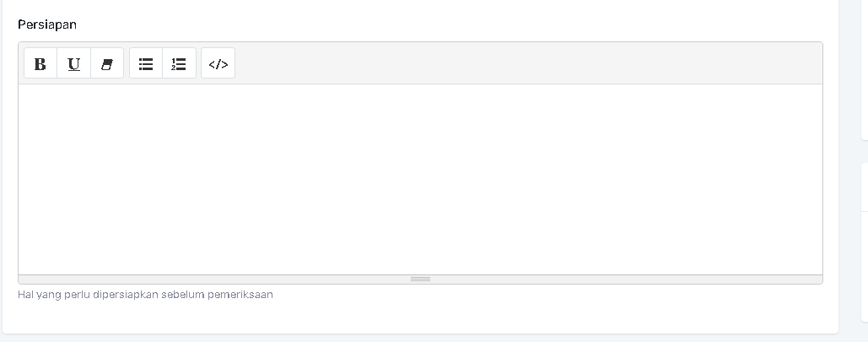
Task: Select the numbered list toolbar button
Action: click(x=179, y=63)
